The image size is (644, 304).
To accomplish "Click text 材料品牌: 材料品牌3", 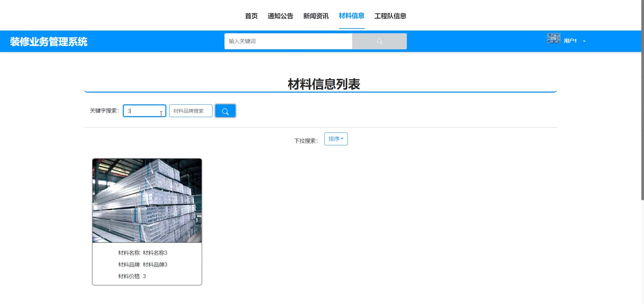I will 143,264.
